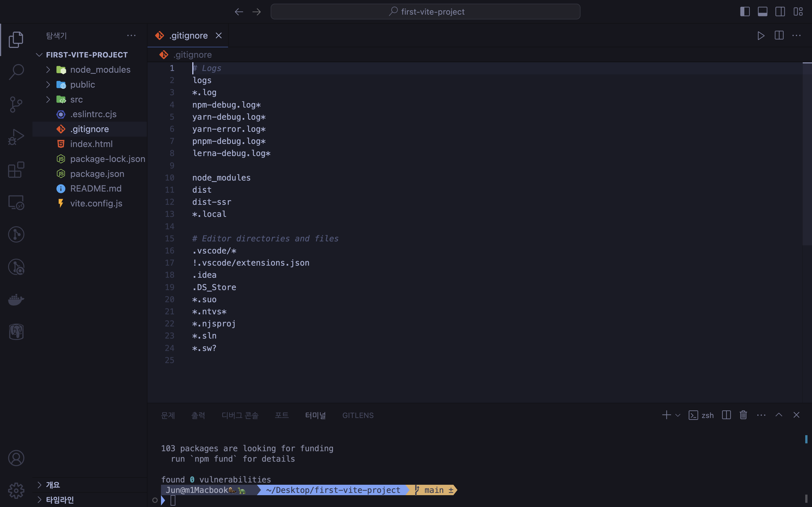
Task: Open new terminal launch profile dropdown
Action: [x=678, y=415]
